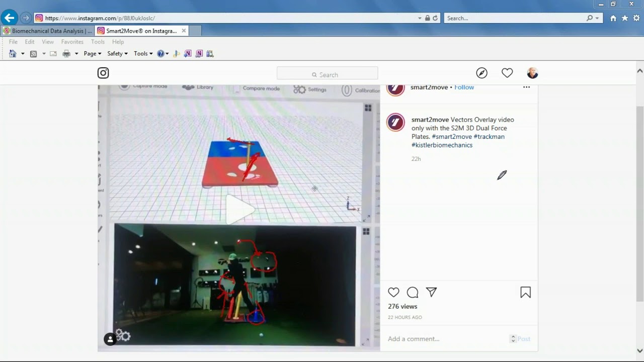Image resolution: width=644 pixels, height=362 pixels.
Task: Click the comment speech bubble icon
Action: click(413, 292)
